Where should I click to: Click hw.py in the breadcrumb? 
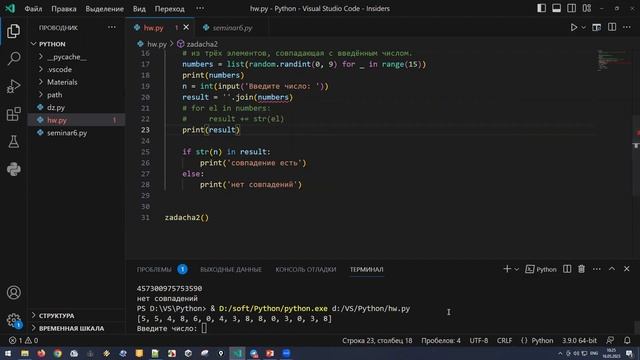[x=156, y=44]
